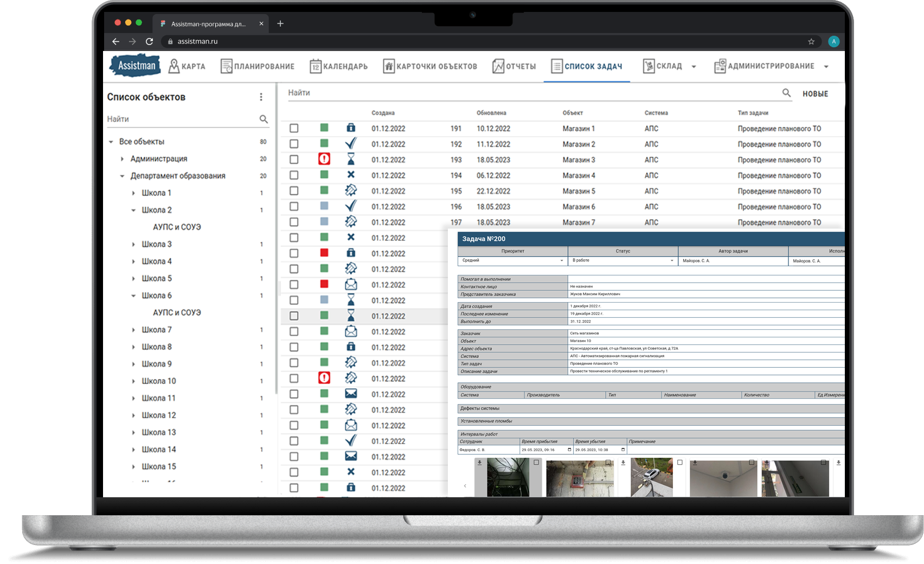The image size is (924, 564).
Task: Click search icon in object list panel
Action: click(264, 119)
